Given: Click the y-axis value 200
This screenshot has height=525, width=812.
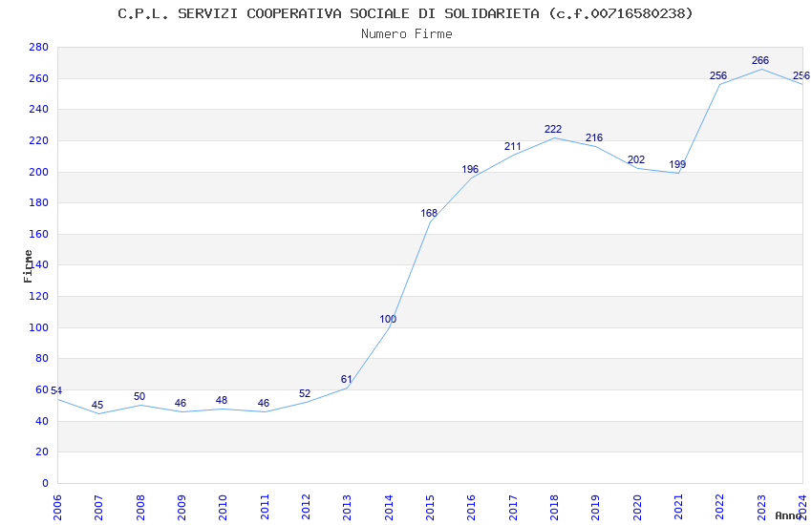Looking at the screenshot, I should [x=39, y=172].
